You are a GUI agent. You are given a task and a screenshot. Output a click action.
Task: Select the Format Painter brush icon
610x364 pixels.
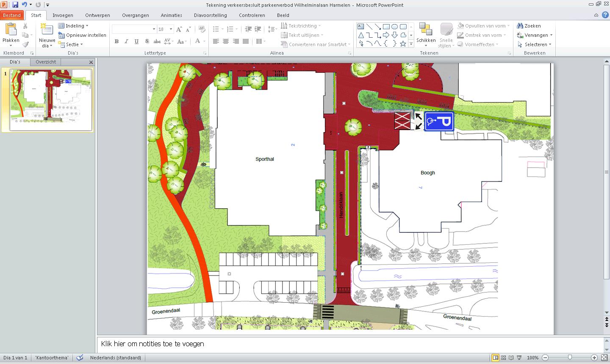pos(25,44)
